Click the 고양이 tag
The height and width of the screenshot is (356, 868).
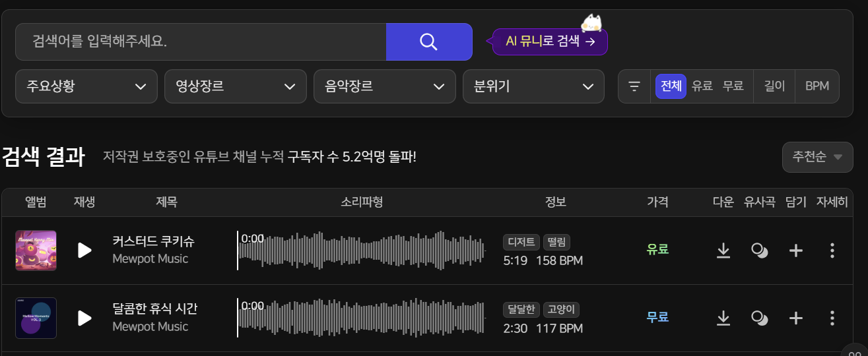pos(561,310)
